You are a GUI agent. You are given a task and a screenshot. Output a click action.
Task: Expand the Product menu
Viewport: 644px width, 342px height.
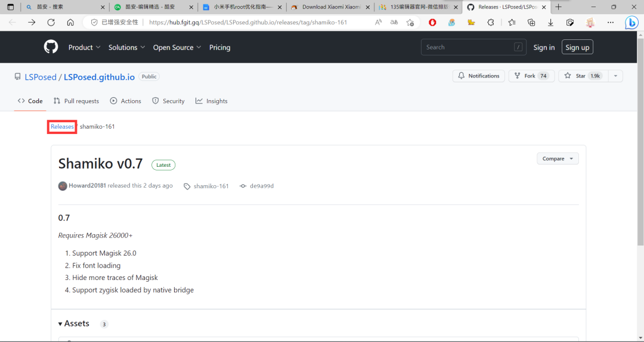[x=84, y=48]
